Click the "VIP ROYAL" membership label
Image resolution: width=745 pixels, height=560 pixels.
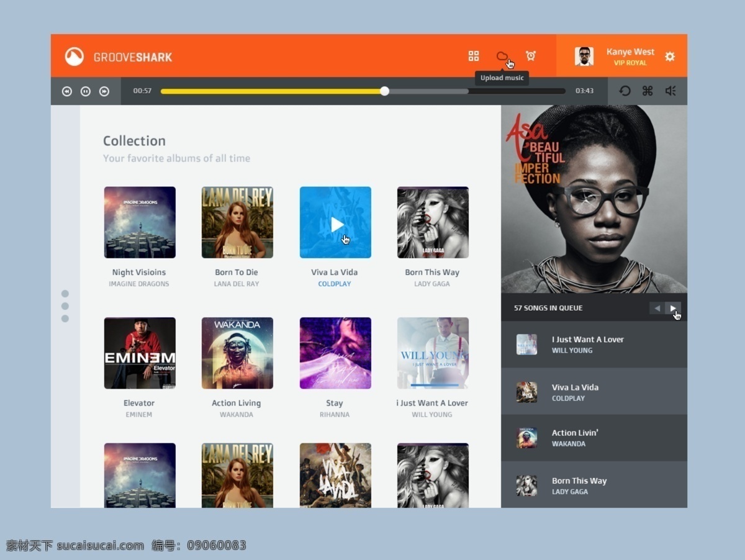click(x=630, y=63)
